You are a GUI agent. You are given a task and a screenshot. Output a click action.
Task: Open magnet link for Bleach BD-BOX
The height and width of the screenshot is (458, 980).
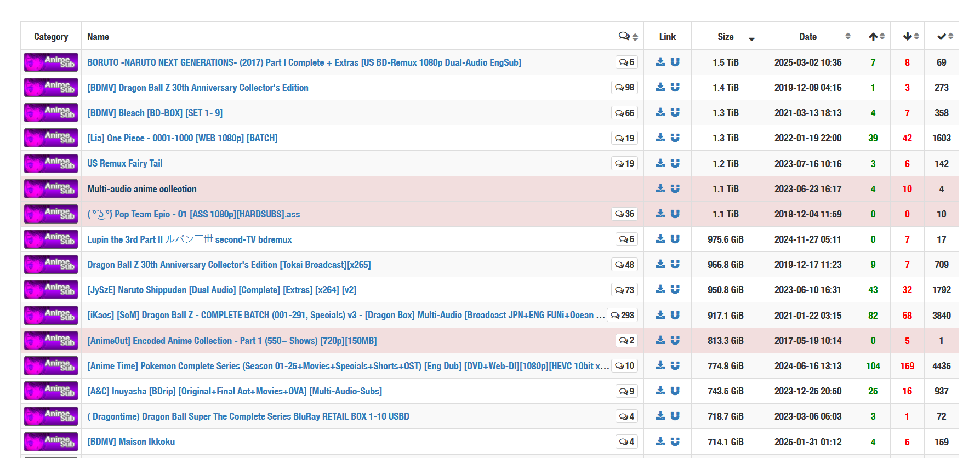click(675, 112)
